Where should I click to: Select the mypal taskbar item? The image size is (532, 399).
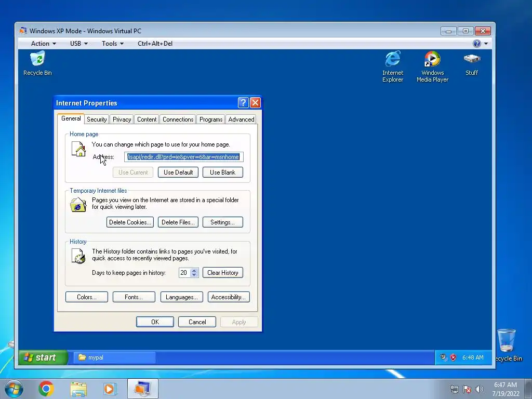[x=115, y=357]
